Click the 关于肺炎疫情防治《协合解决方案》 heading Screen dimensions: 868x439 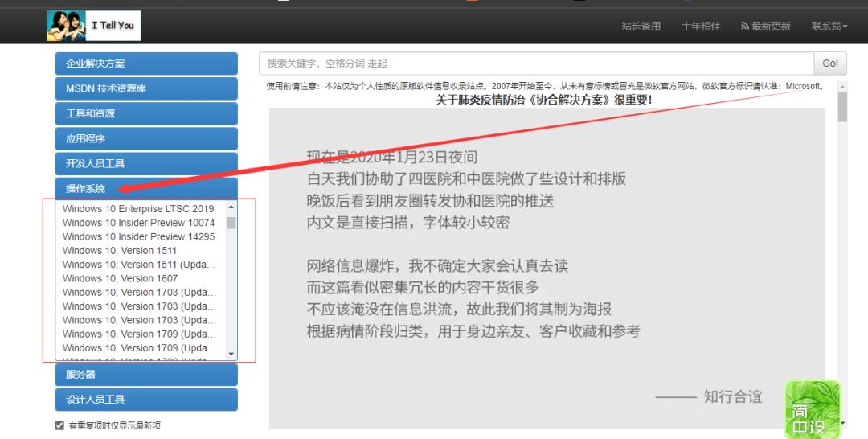pyautogui.click(x=543, y=101)
